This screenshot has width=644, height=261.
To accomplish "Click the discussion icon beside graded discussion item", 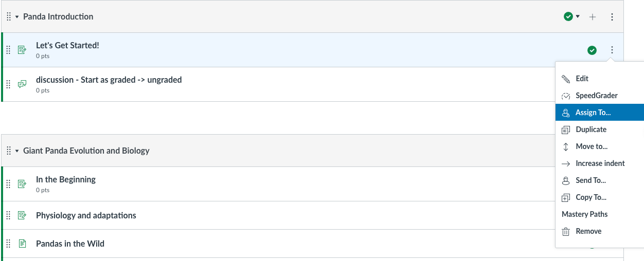I will pos(22,84).
